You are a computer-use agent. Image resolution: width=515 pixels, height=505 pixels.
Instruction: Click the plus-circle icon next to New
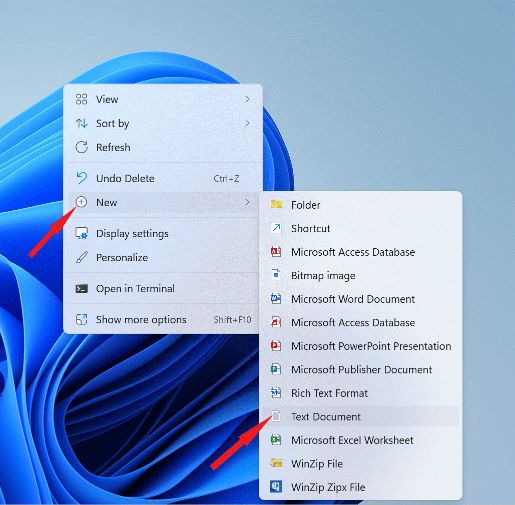click(x=81, y=202)
